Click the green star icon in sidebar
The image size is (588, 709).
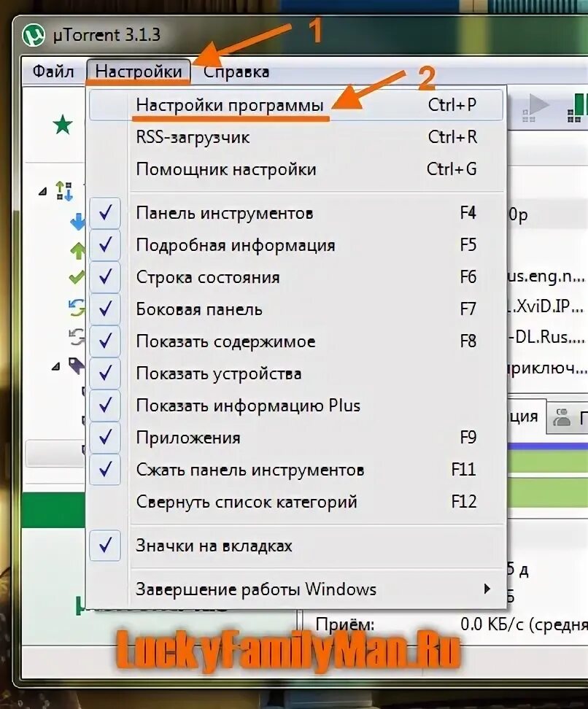point(63,125)
